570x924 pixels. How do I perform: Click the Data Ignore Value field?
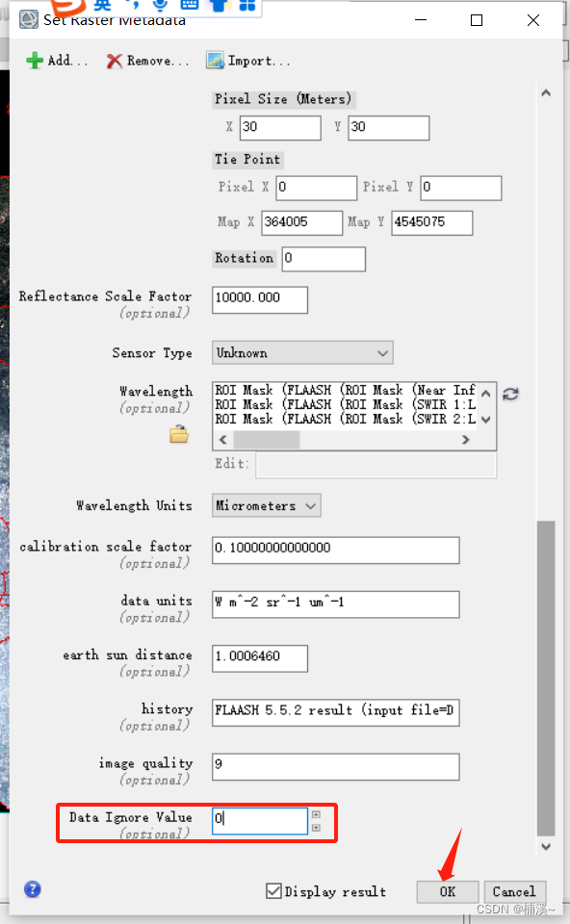(260, 821)
